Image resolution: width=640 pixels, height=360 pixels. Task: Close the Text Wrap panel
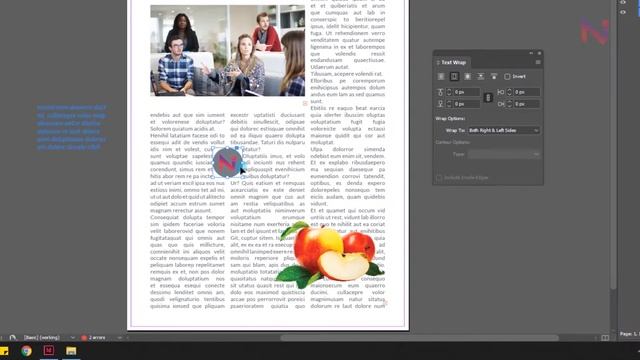[539, 53]
